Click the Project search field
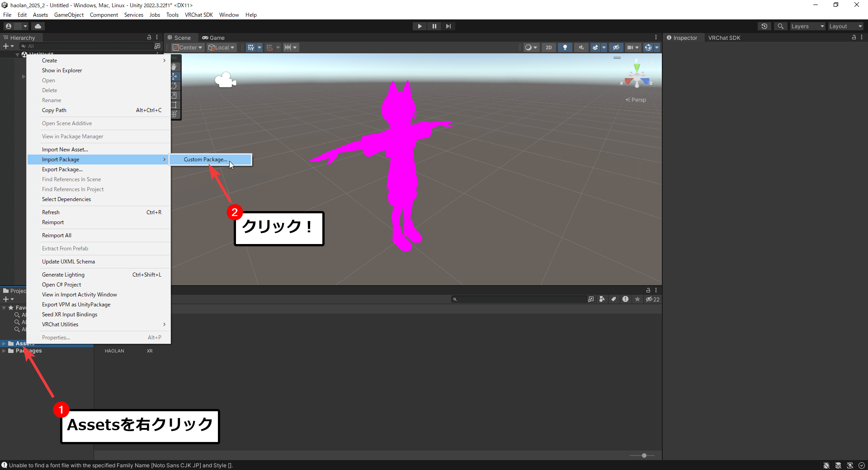Screen dimensions: 868x470 click(519, 299)
